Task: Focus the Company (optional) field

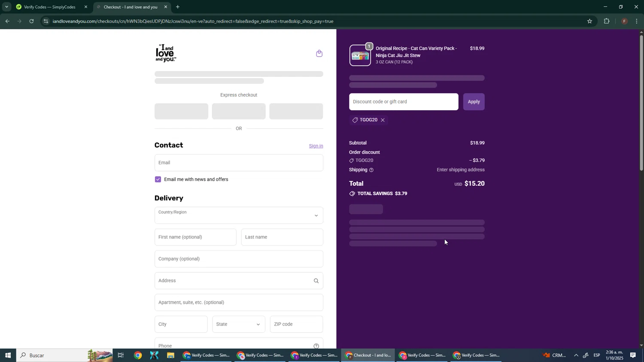Action: click(x=239, y=259)
